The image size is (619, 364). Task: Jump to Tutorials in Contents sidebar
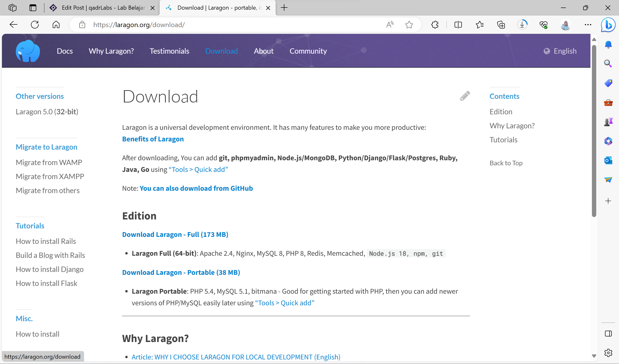coord(503,140)
